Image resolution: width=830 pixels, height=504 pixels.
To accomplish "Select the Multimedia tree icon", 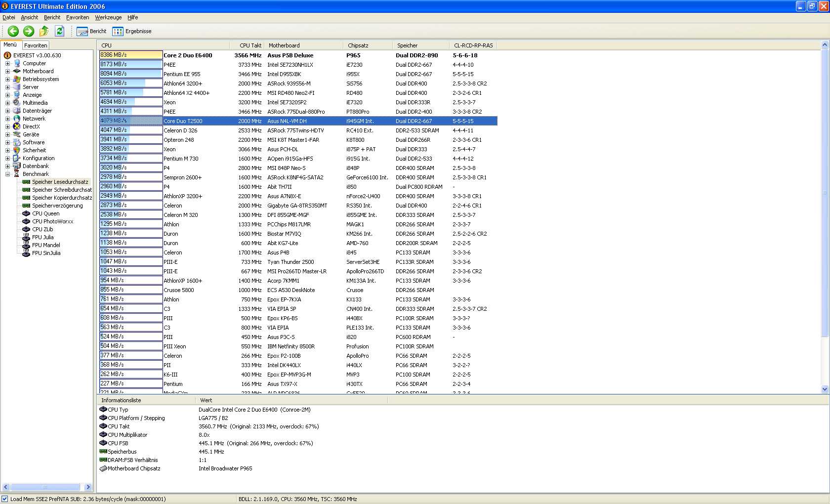I will 17,103.
